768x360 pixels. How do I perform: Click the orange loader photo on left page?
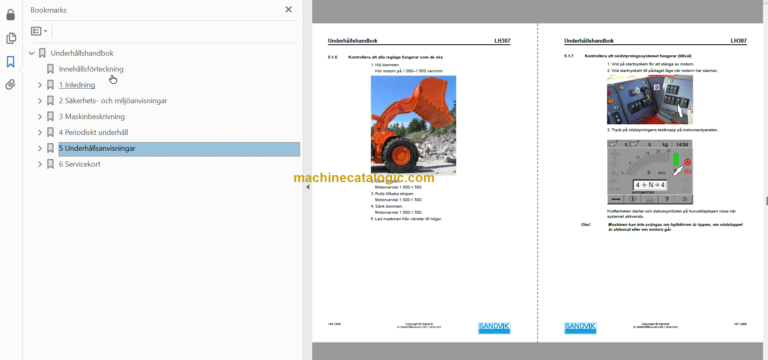[x=413, y=125]
